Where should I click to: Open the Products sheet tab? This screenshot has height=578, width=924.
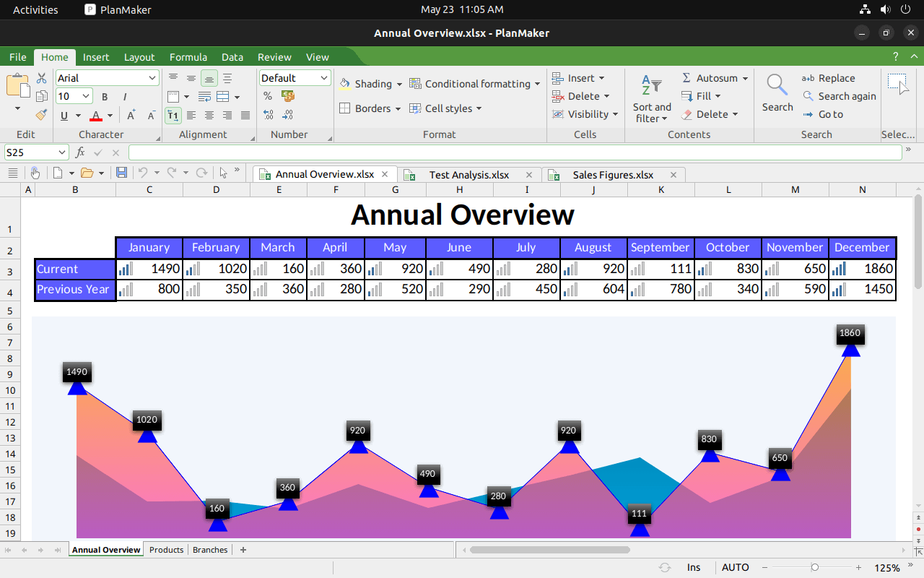click(166, 550)
